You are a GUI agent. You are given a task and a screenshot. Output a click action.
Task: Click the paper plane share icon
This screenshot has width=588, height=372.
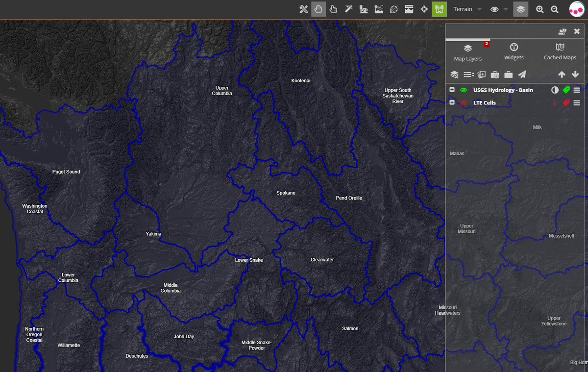click(x=522, y=74)
